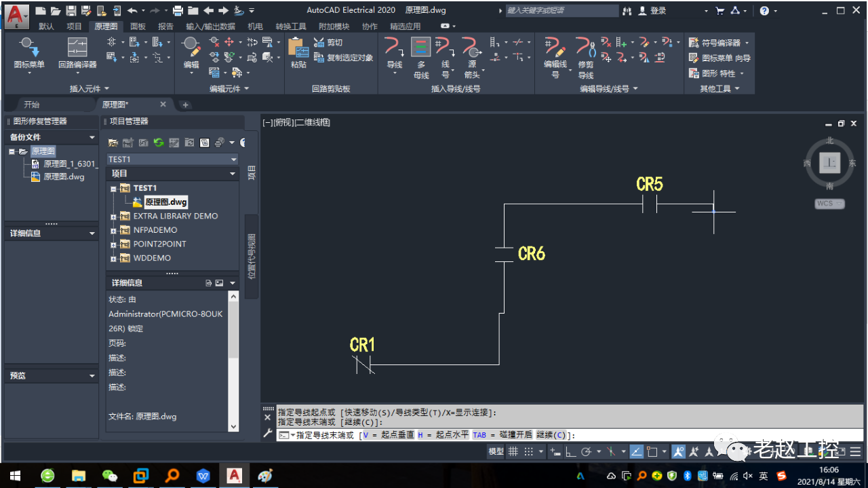Switch to the 开始 document tab
Viewport: 868px width, 488px height.
32,105
